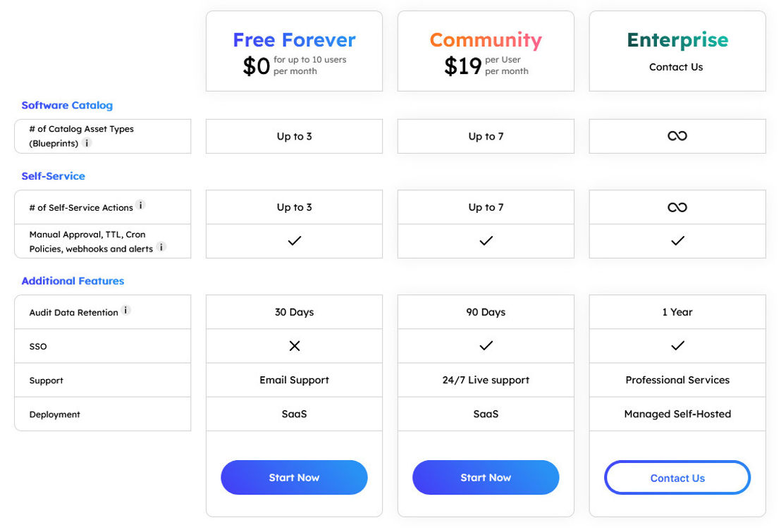
Task: Click the X mark for Free Forever SSO
Action: (294, 346)
